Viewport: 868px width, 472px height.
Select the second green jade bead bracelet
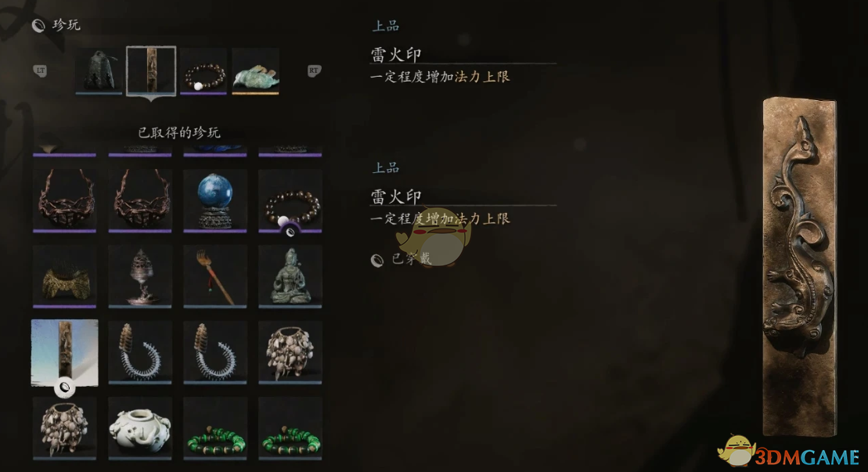click(290, 428)
